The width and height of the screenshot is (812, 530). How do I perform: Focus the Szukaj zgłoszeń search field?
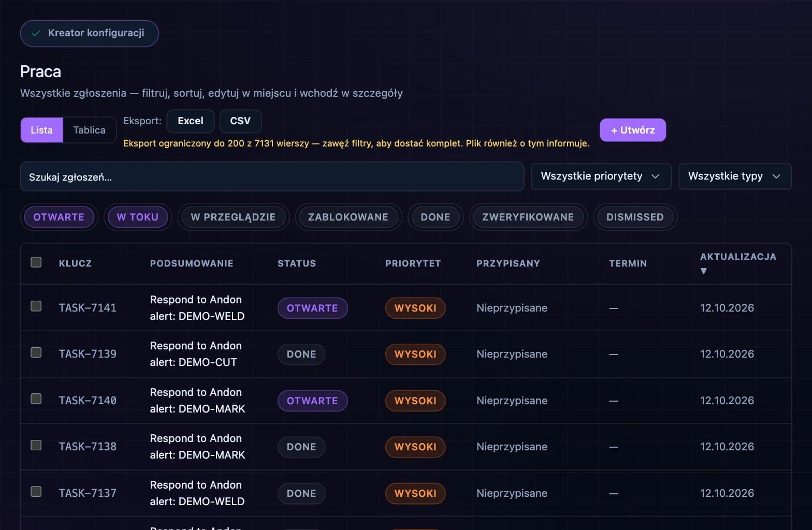click(x=272, y=176)
